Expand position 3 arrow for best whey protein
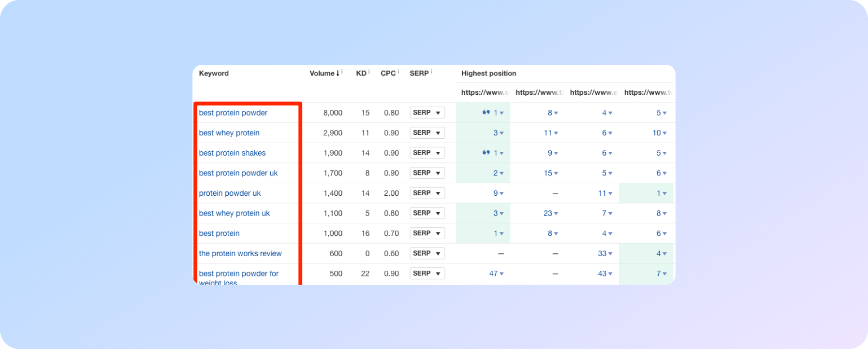 click(501, 133)
